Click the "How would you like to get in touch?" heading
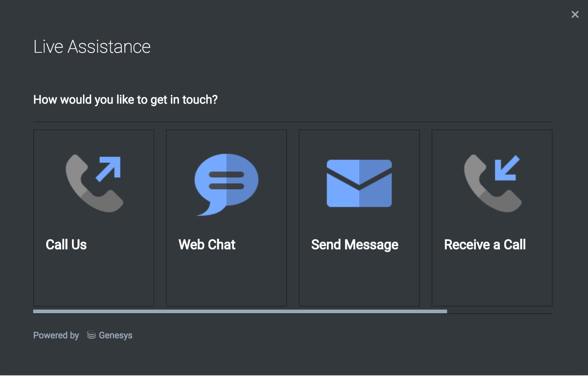The width and height of the screenshot is (588, 376). [125, 100]
